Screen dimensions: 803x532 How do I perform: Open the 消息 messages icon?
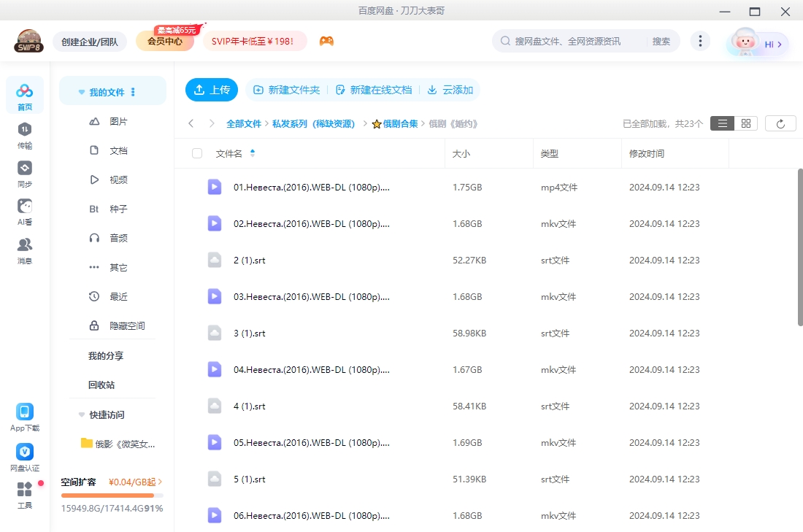tap(25, 245)
